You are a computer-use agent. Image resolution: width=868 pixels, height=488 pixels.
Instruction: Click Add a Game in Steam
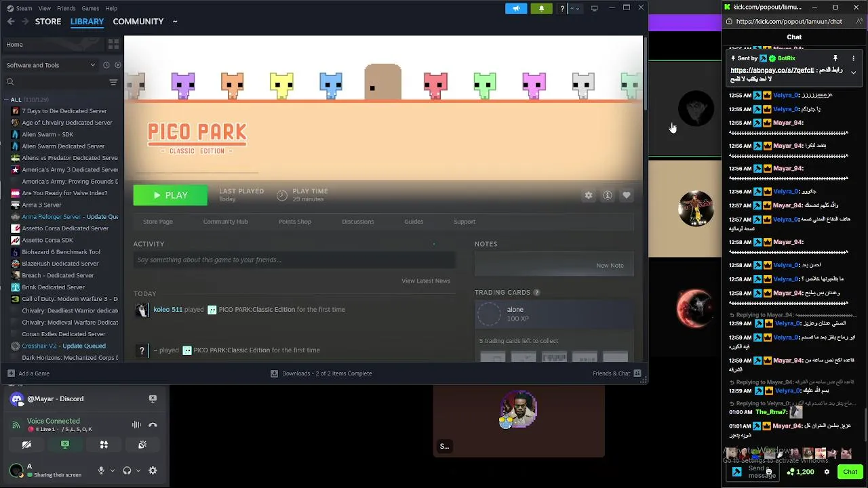click(28, 373)
